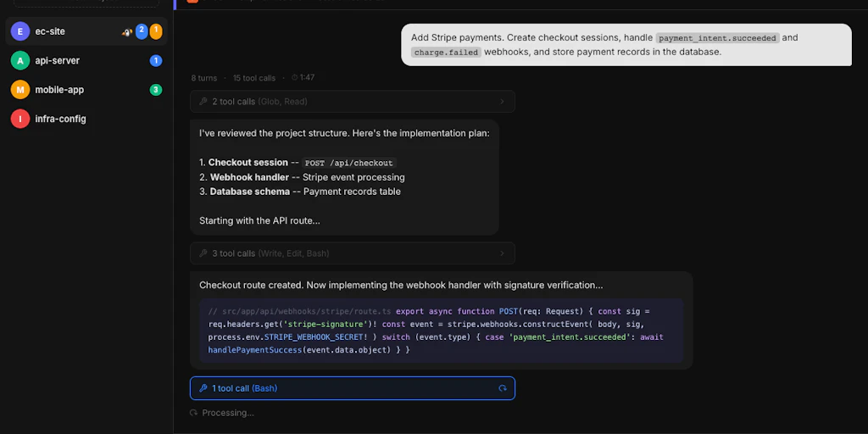Click the wrench icon beside 3 tool calls

[203, 253]
